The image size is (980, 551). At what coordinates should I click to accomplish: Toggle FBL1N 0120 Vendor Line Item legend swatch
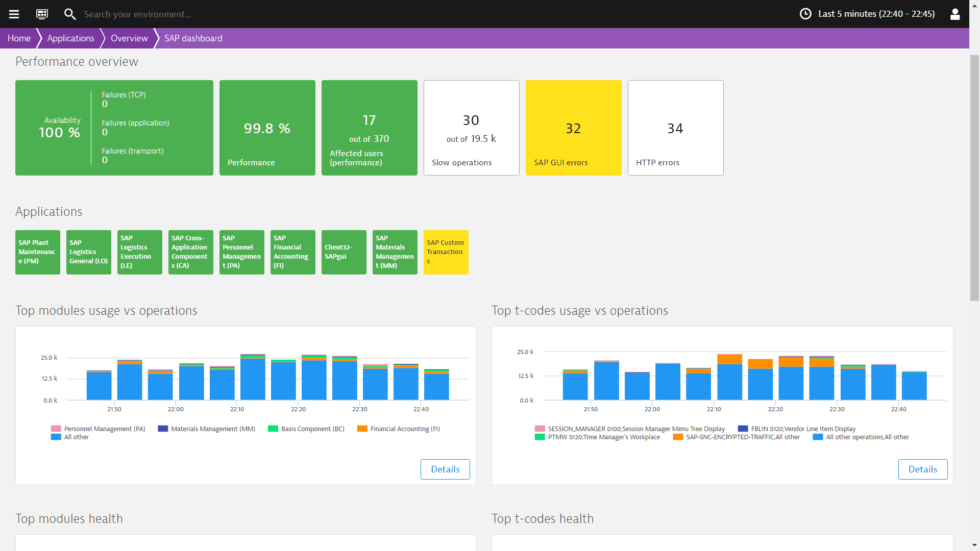click(x=743, y=429)
